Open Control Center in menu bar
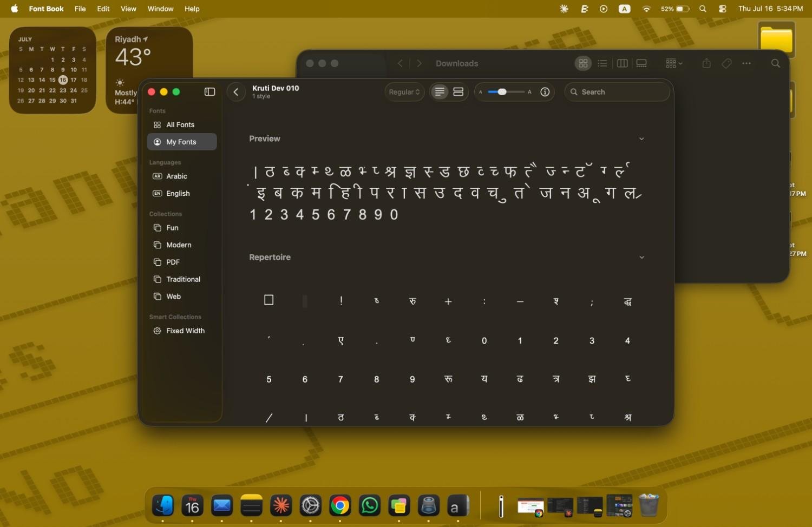The height and width of the screenshot is (527, 812). 723,9
